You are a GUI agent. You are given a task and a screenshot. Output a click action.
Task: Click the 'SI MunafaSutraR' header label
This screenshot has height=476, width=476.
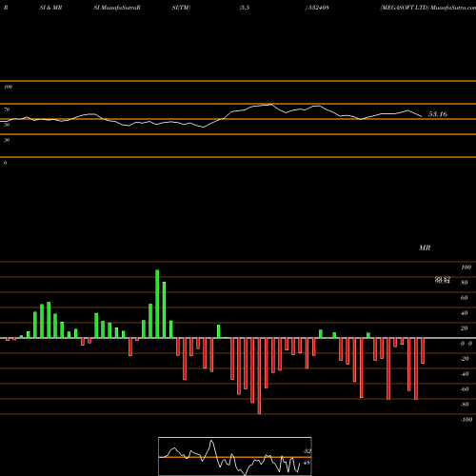pyautogui.click(x=117, y=8)
